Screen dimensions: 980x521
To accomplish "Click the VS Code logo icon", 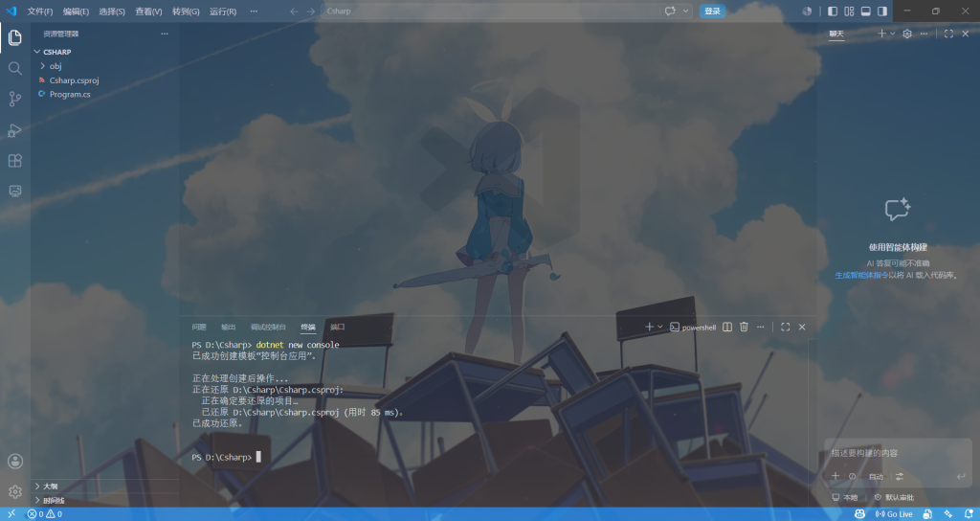I will [x=11, y=11].
